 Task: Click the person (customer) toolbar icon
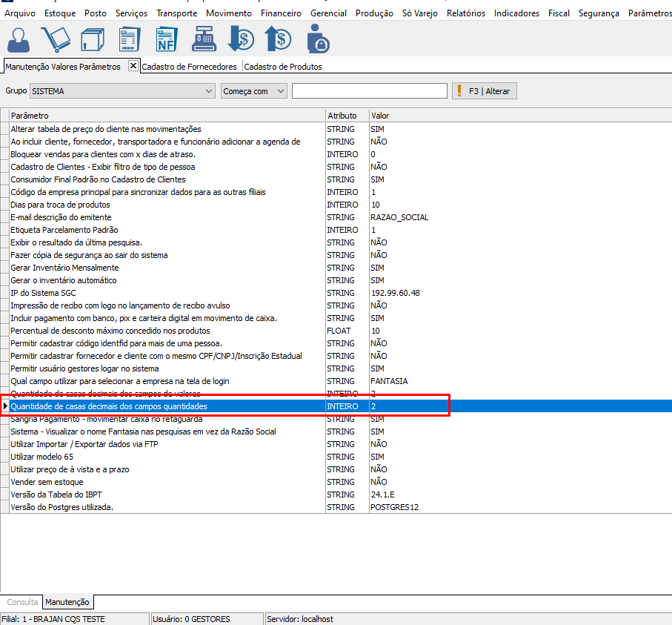pyautogui.click(x=18, y=39)
